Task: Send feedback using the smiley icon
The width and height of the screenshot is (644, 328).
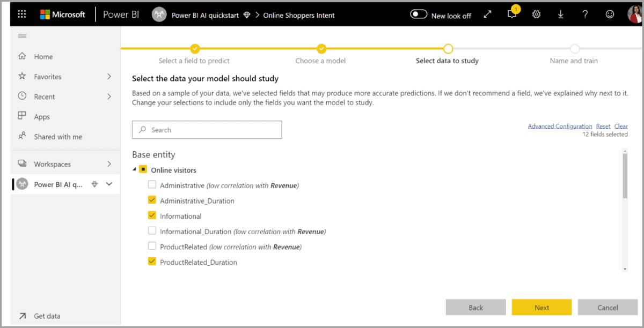Action: point(610,14)
